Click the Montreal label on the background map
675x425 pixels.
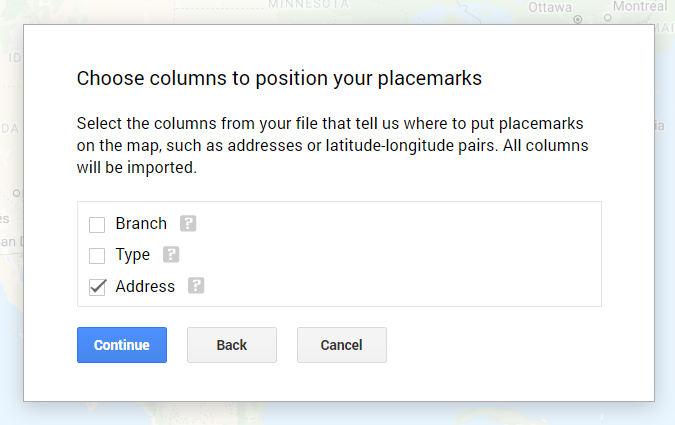tap(640, 6)
